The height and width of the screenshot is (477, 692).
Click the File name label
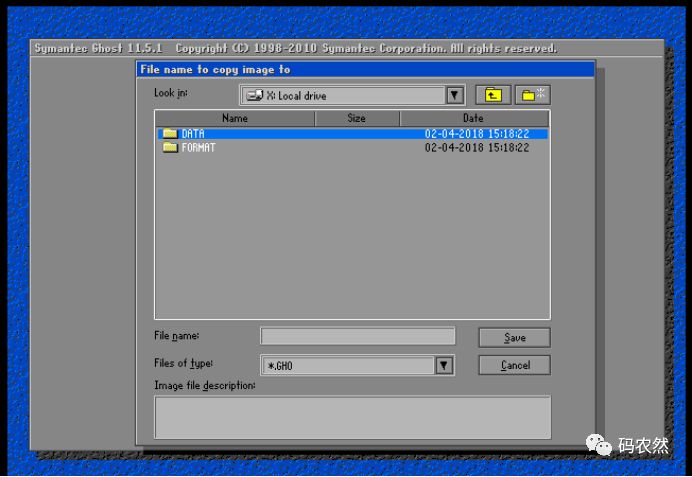pos(177,336)
